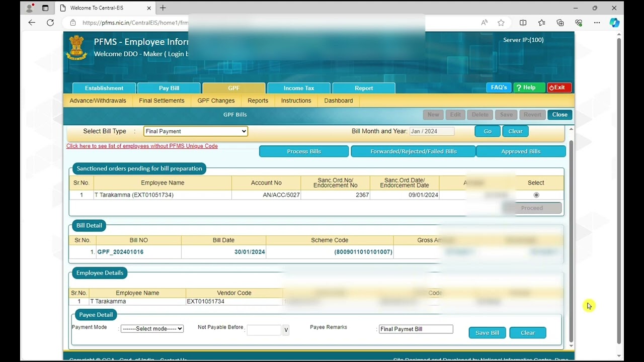Open Reports submenu item
The image size is (644, 362).
pos(258,101)
